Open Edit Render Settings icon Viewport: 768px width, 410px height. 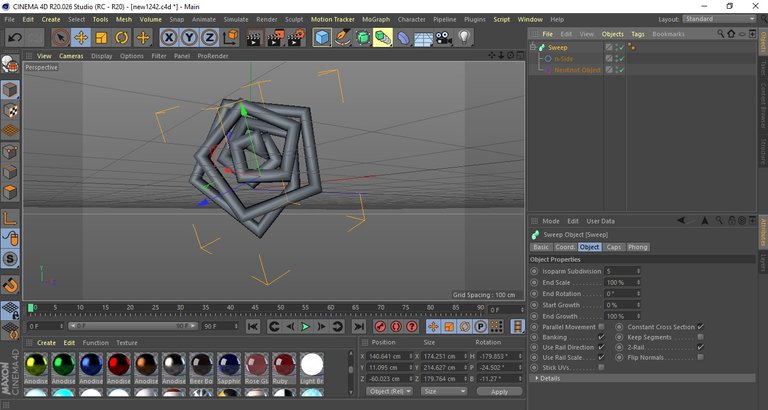[297, 38]
